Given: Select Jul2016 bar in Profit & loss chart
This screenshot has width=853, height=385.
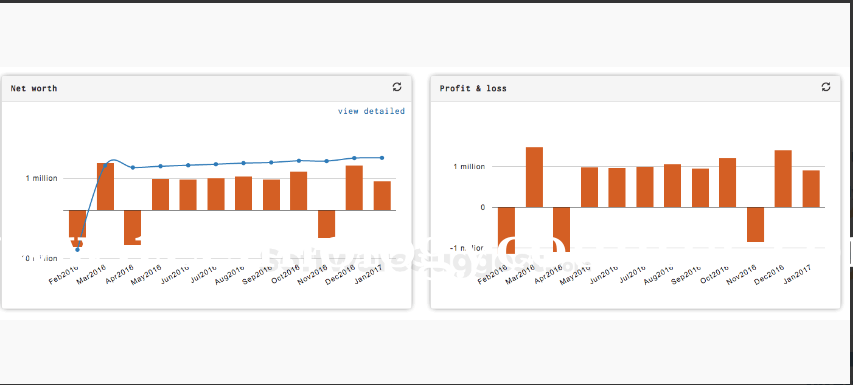Looking at the screenshot, I should point(645,187).
